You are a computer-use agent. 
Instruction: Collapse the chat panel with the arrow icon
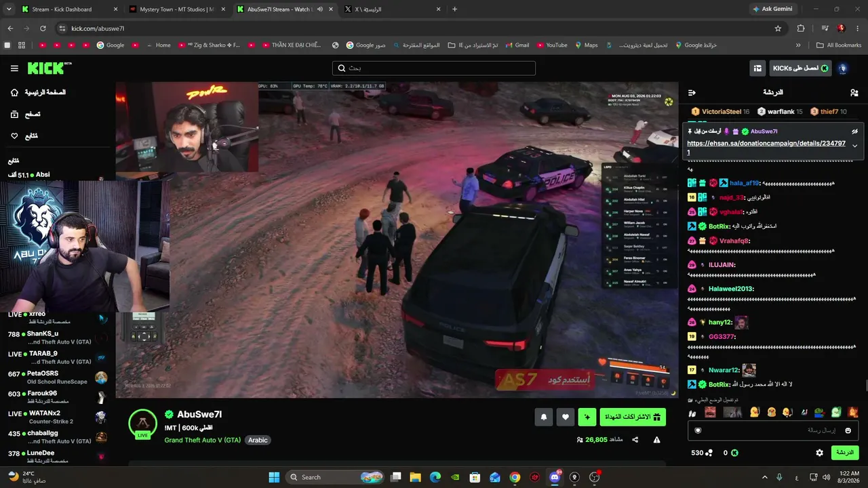692,93
